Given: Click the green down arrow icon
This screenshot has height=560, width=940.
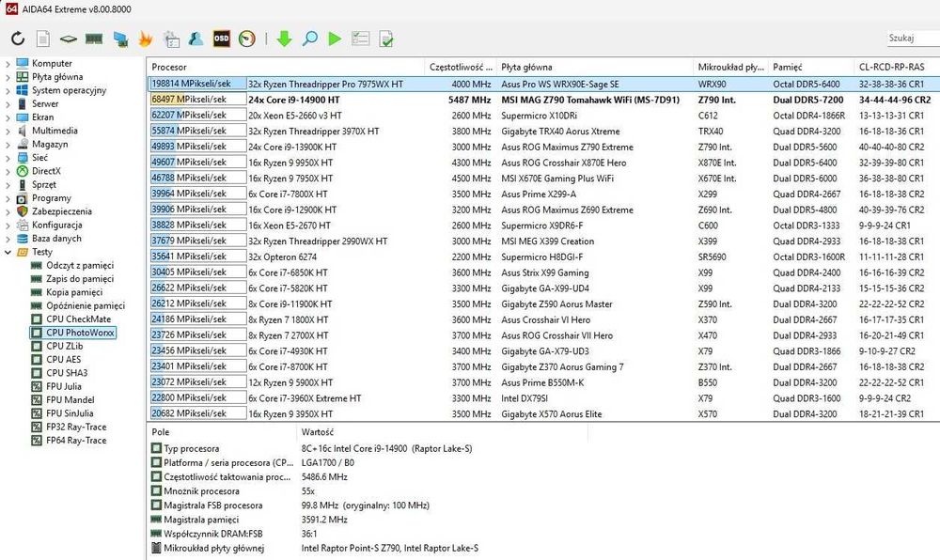Looking at the screenshot, I should pos(284,39).
